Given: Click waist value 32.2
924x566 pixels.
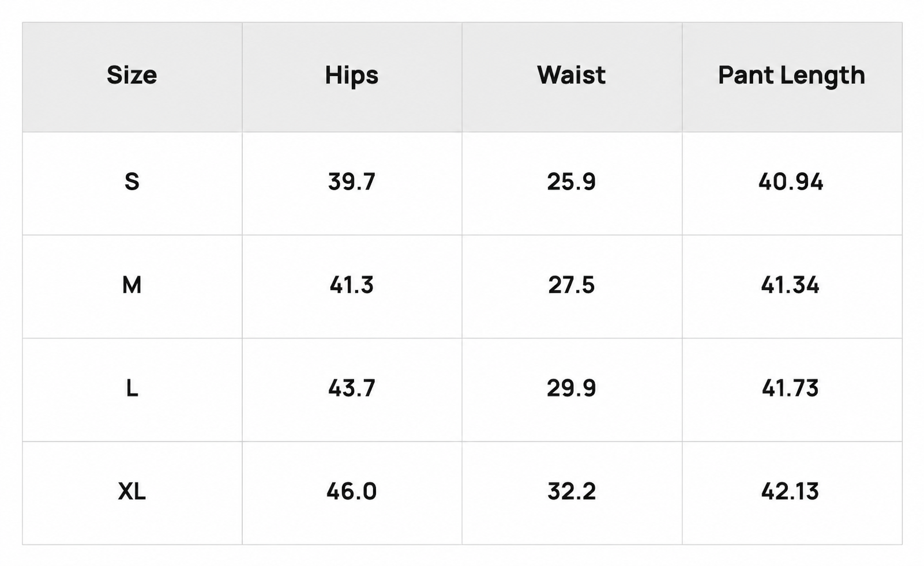Looking at the screenshot, I should point(571,492).
